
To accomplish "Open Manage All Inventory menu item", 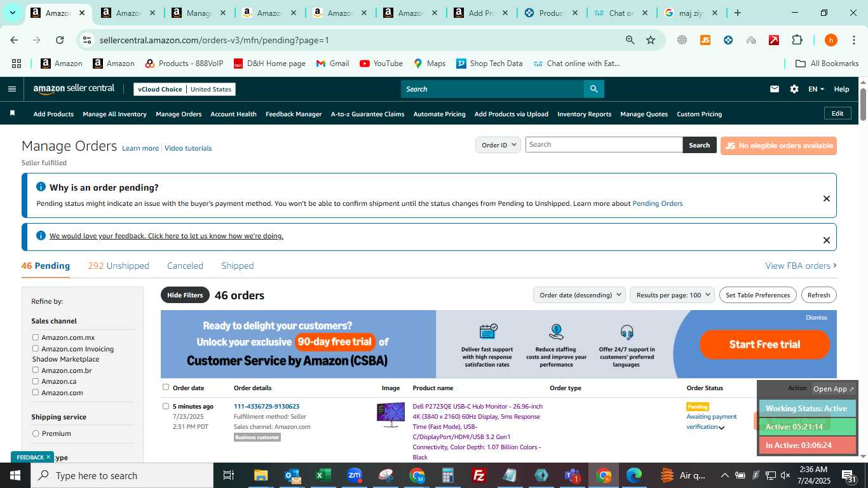I will click(114, 114).
